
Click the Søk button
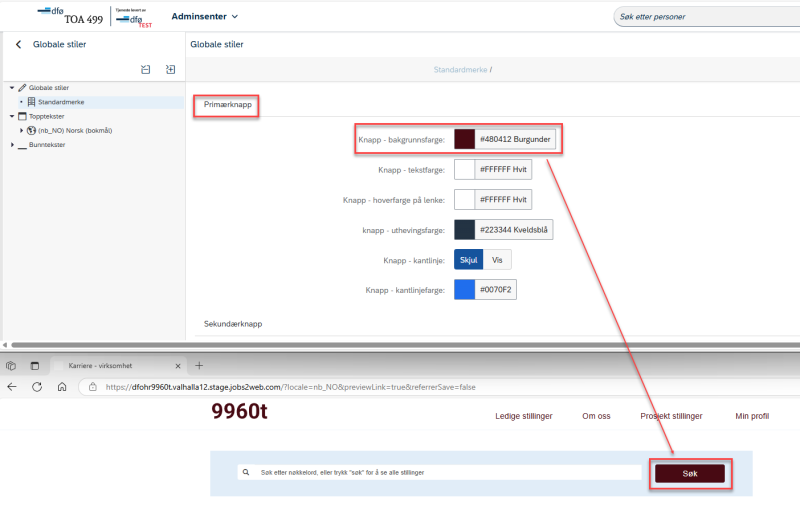pos(690,473)
